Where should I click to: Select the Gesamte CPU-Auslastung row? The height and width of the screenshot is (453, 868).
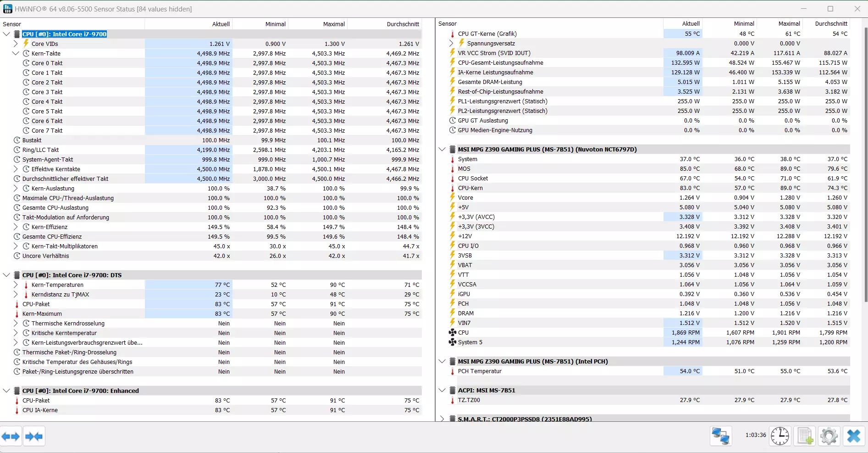click(217, 207)
